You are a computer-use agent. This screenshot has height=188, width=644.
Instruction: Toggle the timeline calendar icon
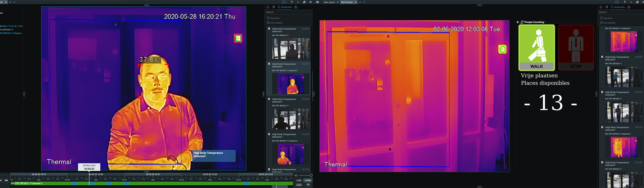308,185
